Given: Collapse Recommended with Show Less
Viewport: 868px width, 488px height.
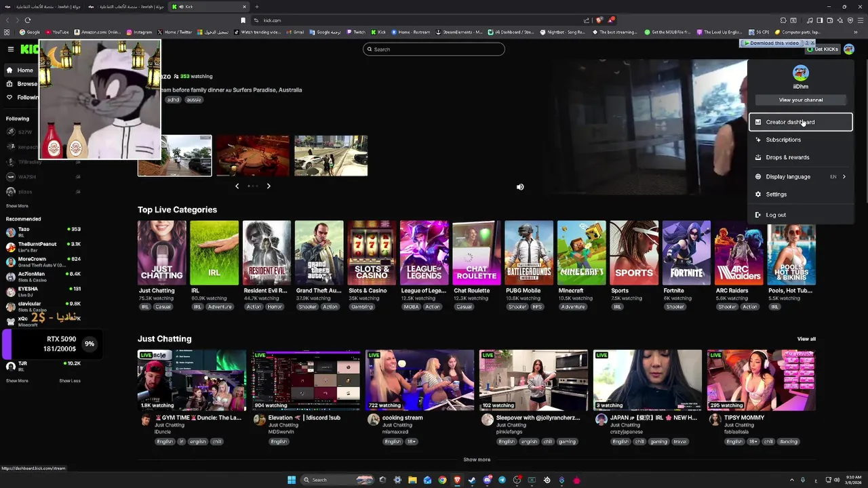Looking at the screenshot, I should (x=70, y=381).
